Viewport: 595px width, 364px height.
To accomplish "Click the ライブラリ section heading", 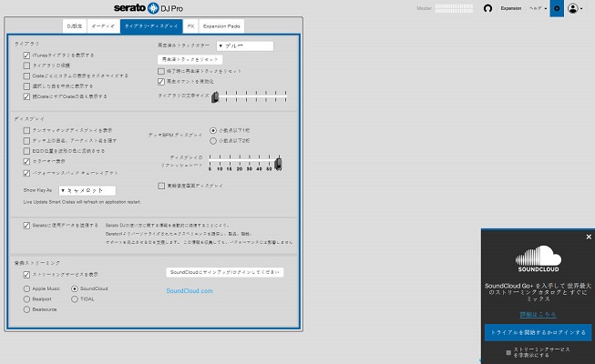I will pos(26,44).
